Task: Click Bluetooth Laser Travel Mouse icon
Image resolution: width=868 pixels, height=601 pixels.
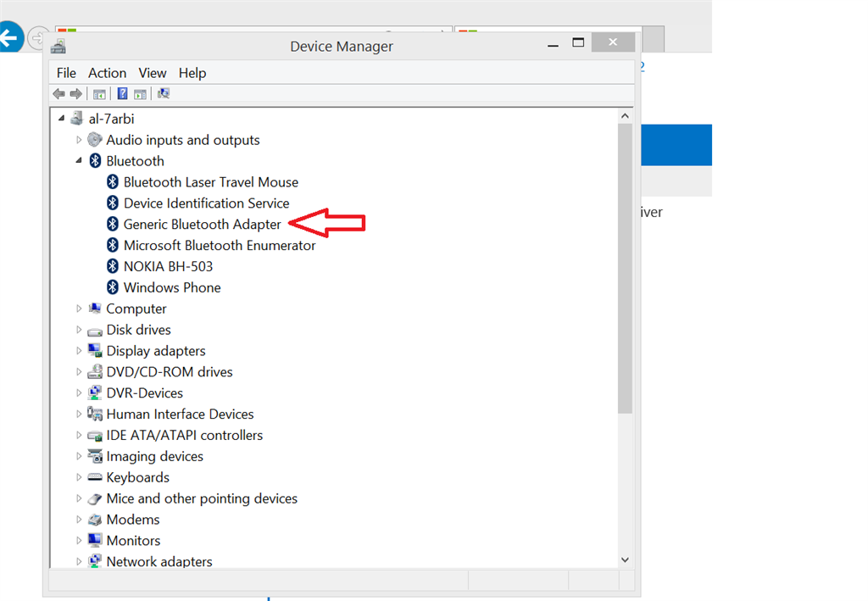Action: pos(113,181)
